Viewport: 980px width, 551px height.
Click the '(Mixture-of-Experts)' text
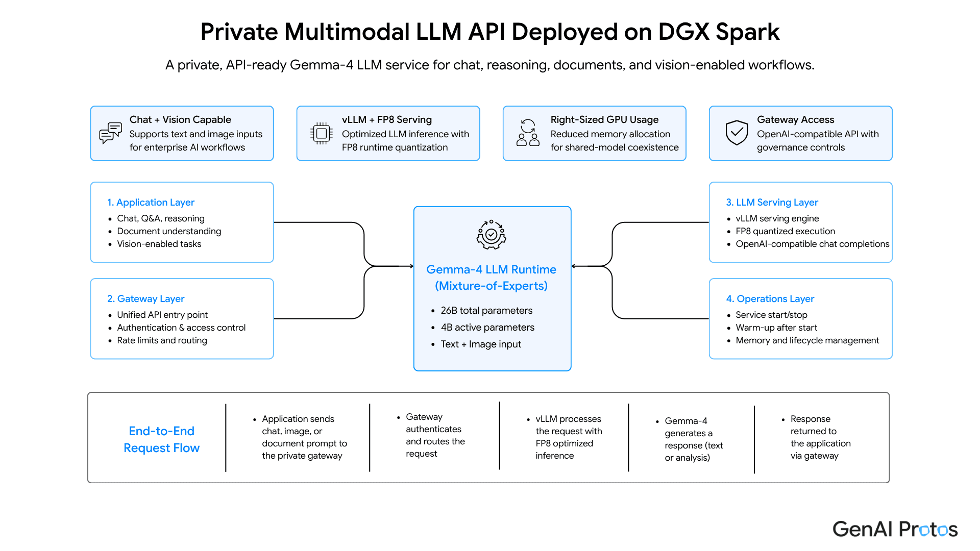pyautogui.click(x=491, y=286)
